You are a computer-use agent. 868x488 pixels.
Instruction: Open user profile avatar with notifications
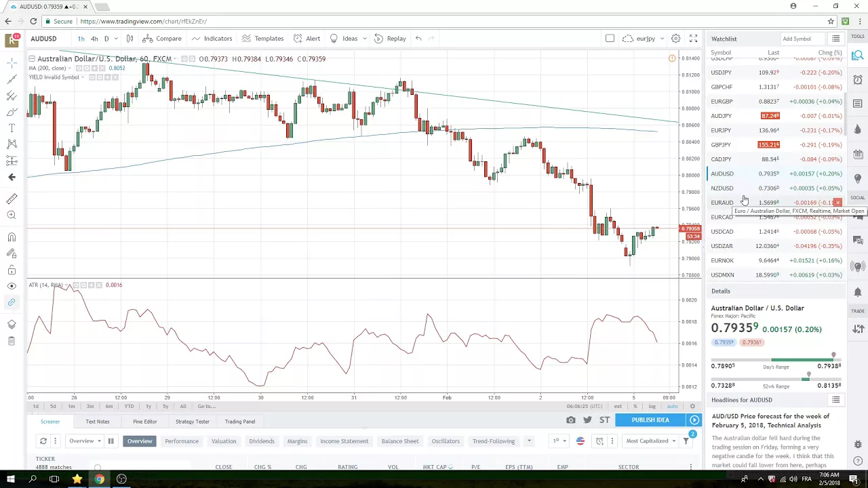(x=12, y=39)
